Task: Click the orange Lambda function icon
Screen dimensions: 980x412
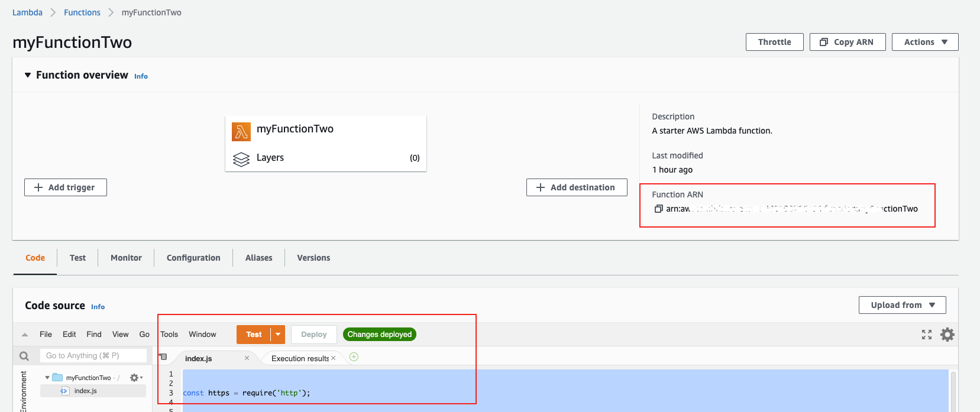Action: coord(241,132)
